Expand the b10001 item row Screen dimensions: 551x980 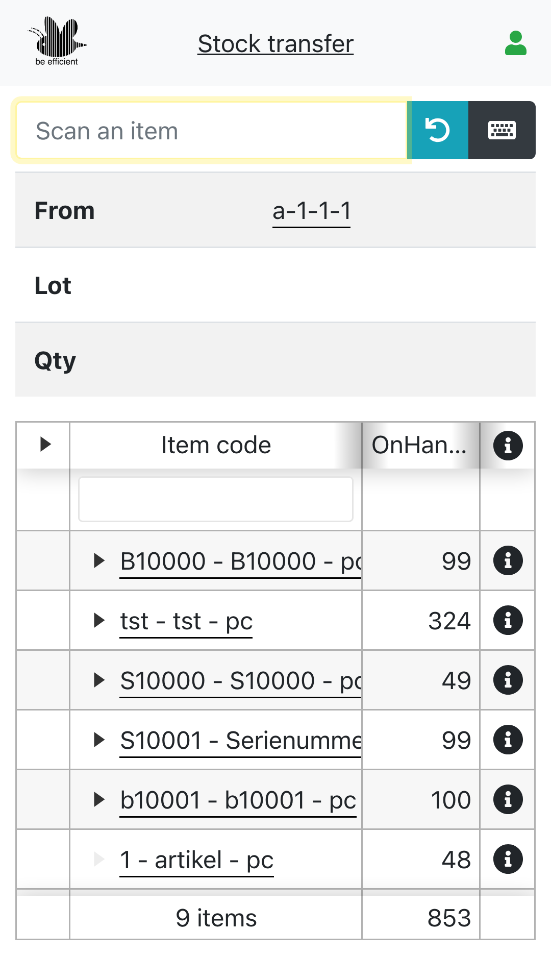[99, 800]
